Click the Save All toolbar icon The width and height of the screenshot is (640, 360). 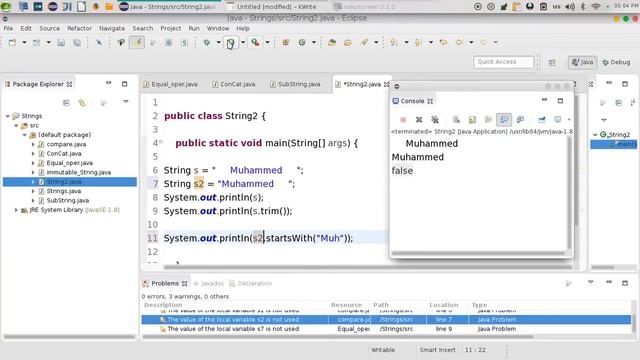77,42
